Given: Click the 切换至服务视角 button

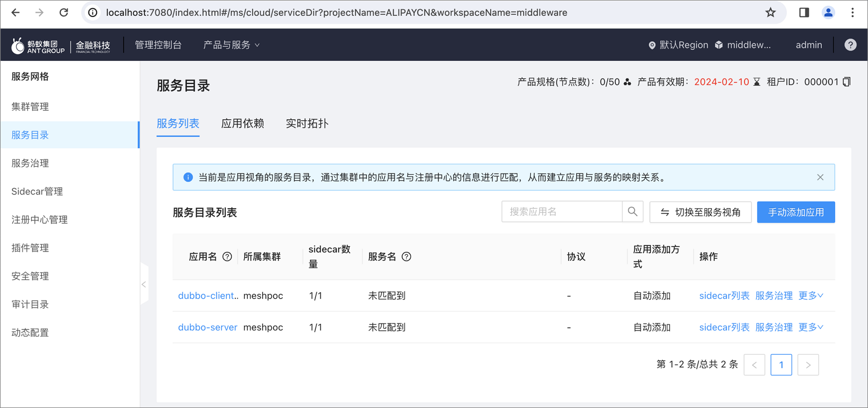Looking at the screenshot, I should [700, 212].
